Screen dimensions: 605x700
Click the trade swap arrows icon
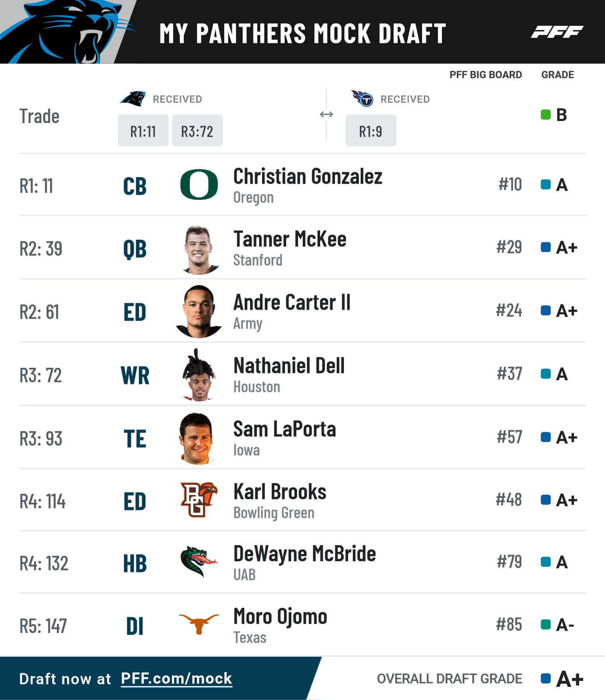[326, 115]
